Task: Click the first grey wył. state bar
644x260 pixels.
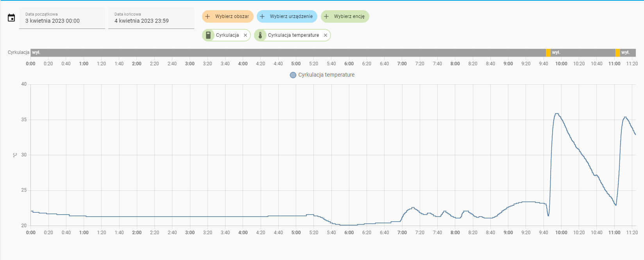Action: coord(288,52)
